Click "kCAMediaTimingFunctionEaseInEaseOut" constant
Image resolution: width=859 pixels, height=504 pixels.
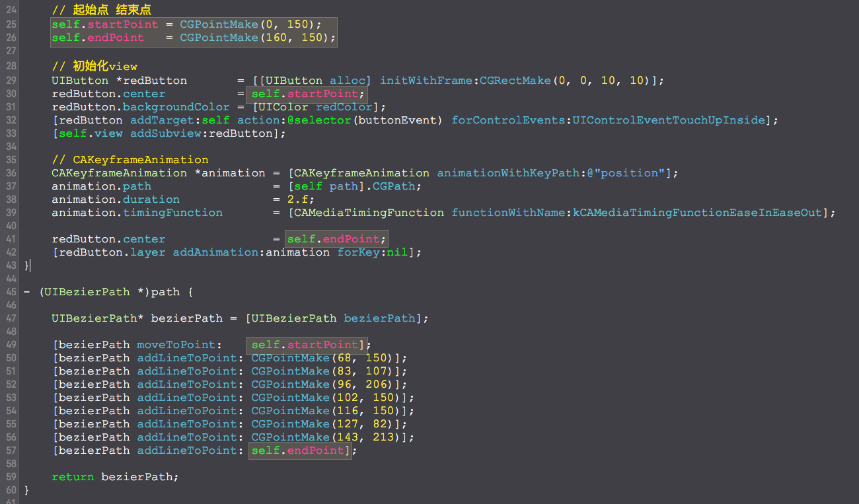[698, 213]
